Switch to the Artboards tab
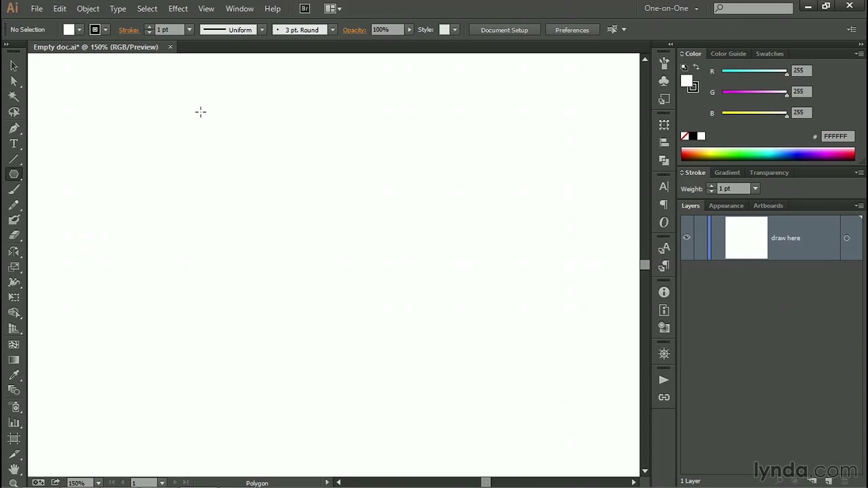This screenshot has width=868, height=488. click(x=768, y=205)
